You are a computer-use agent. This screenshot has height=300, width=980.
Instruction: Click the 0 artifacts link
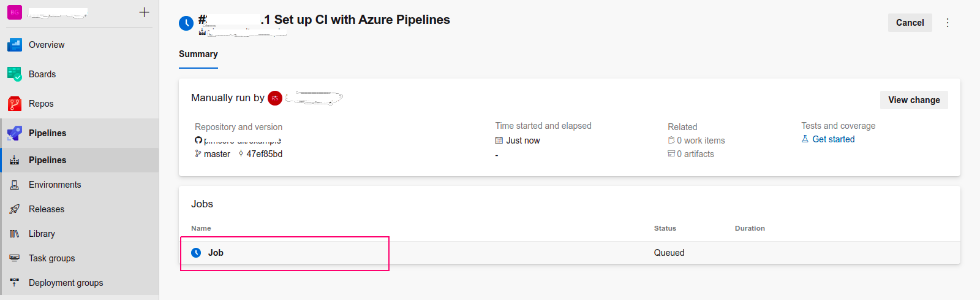pyautogui.click(x=695, y=154)
